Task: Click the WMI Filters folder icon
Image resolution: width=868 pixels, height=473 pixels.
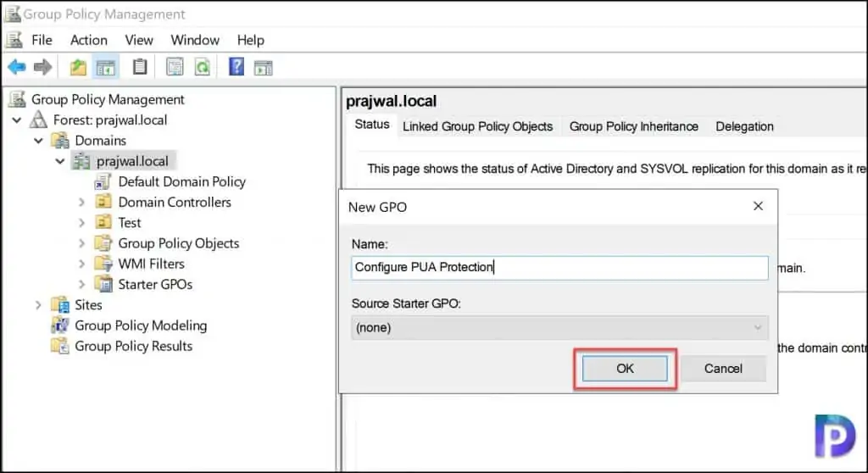Action: tap(103, 264)
